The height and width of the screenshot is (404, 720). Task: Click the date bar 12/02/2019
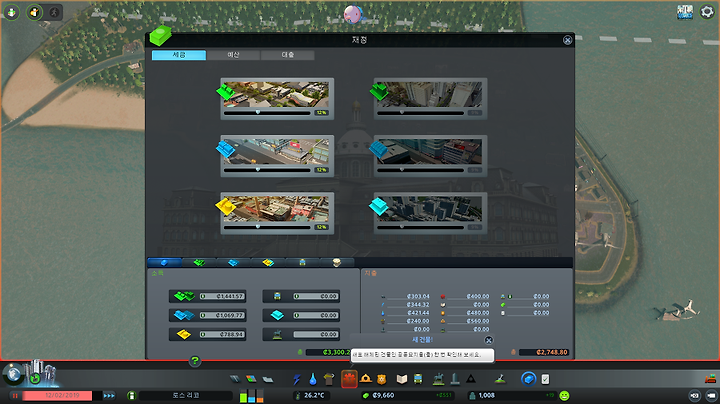coord(62,395)
